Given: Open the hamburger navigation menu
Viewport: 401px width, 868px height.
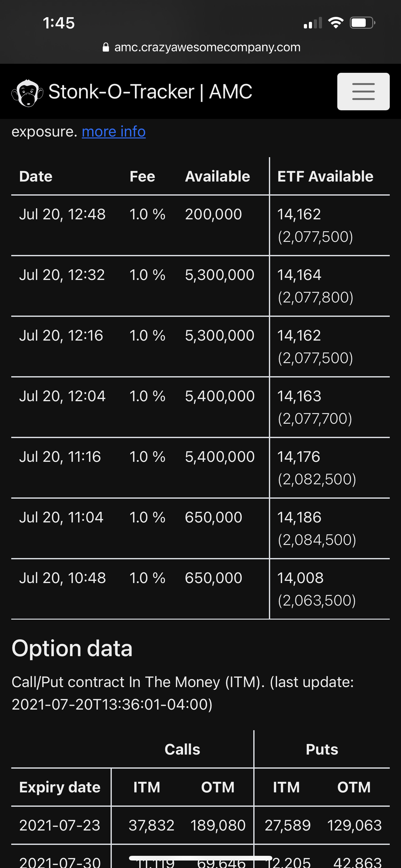Looking at the screenshot, I should [363, 91].
